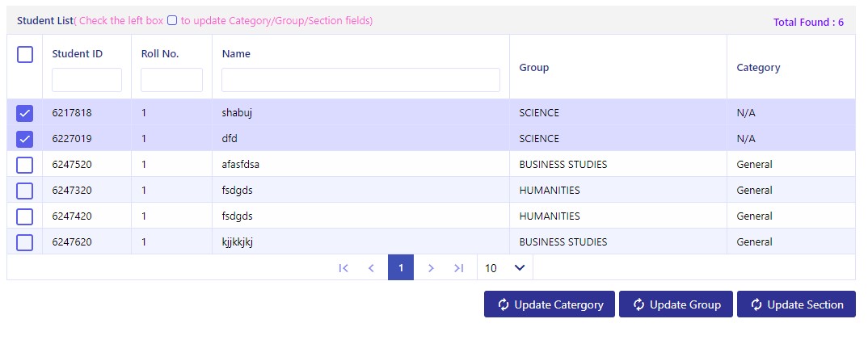The width and height of the screenshot is (868, 340).
Task: Select the HUMANITIES row for student 6247320
Action: point(432,190)
